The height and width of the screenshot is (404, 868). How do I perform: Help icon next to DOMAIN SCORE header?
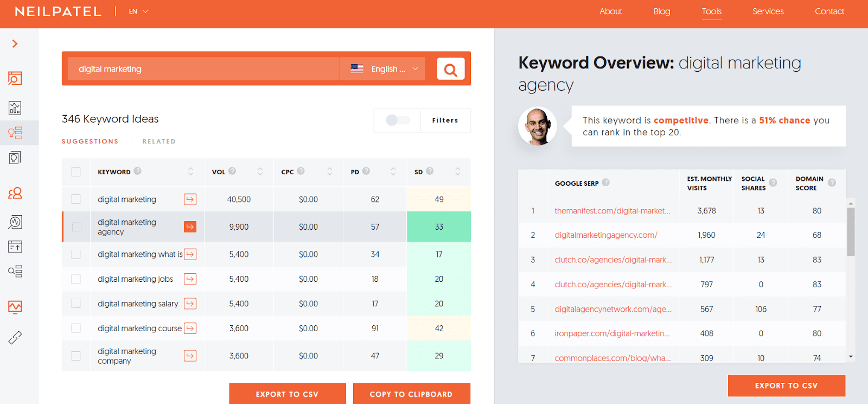pyautogui.click(x=832, y=183)
